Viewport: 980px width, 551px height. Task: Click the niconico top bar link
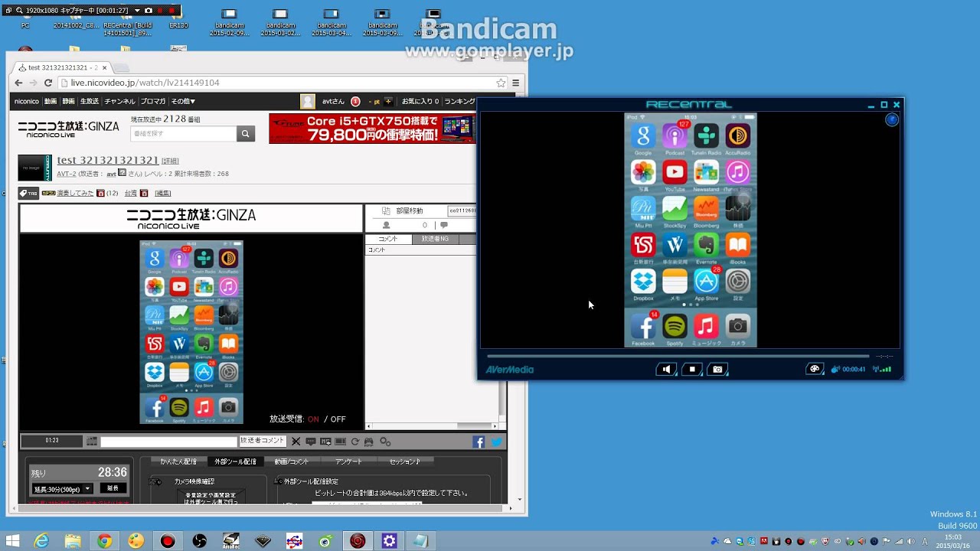27,101
